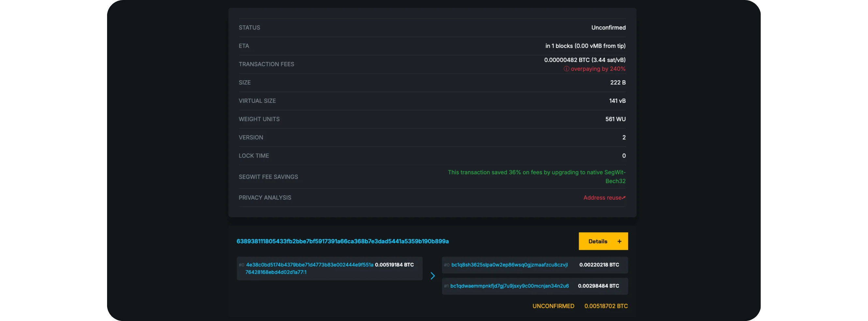The image size is (868, 321).
Task: Click the overpaying by 240% warning text
Action: click(598, 69)
